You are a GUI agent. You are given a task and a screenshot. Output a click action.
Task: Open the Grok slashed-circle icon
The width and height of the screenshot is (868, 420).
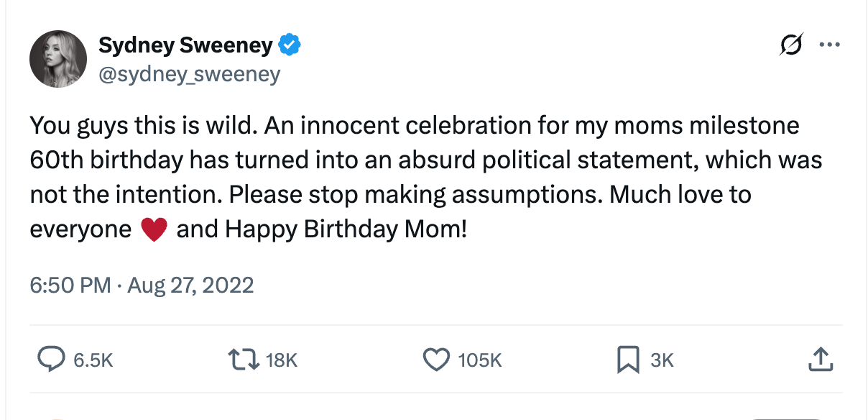tap(790, 45)
